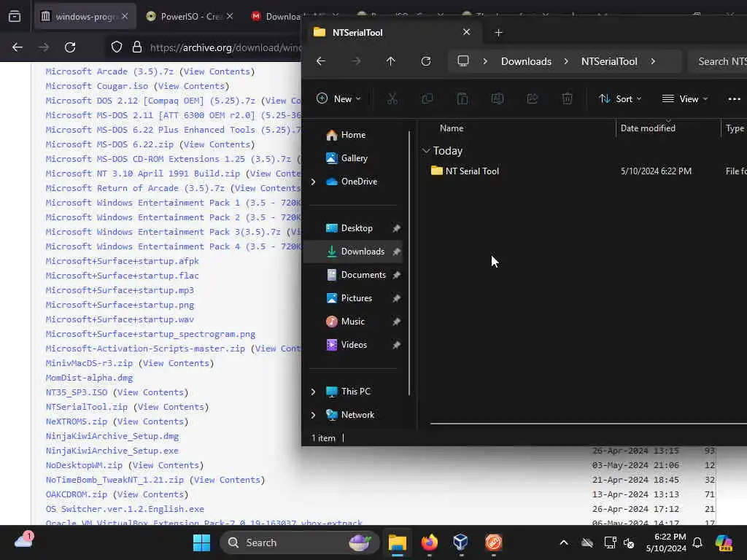The image size is (747, 560).
Task: Click the PC monitor icon in address bar
Action: [x=463, y=61]
